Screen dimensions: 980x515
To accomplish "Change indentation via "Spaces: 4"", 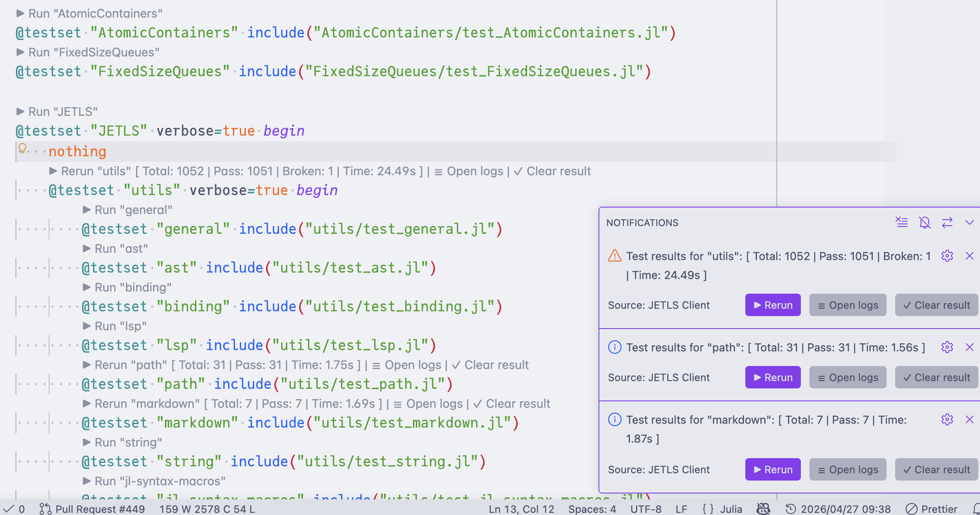I will coord(592,509).
